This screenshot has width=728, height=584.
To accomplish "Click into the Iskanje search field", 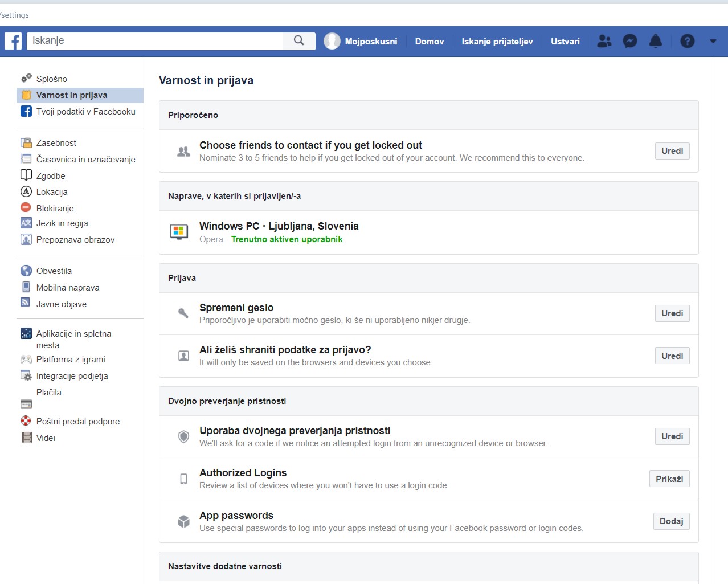I will click(x=155, y=41).
